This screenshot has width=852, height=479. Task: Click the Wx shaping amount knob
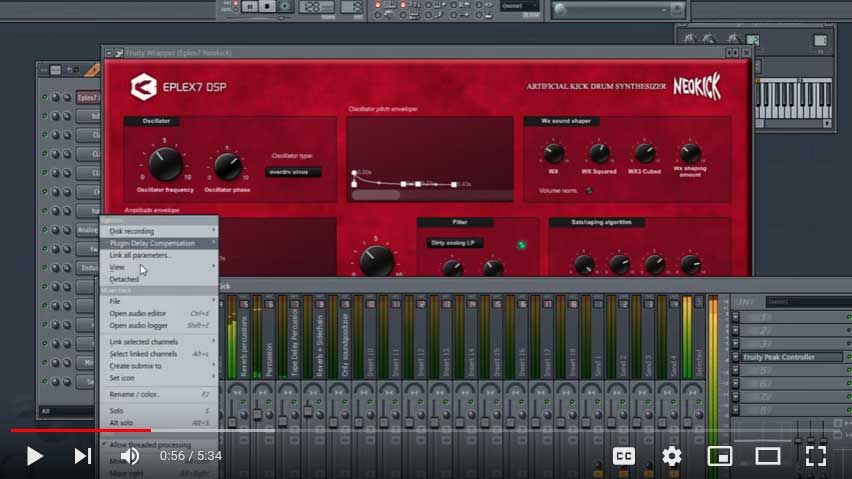pyautogui.click(x=690, y=154)
